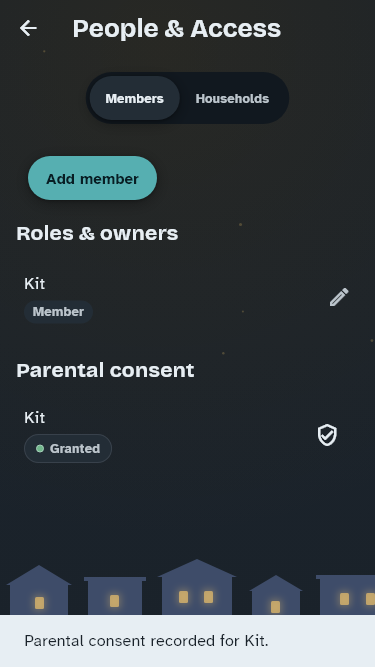The height and width of the screenshot is (667, 375).
Task: Click the green dot in Granted chip
Action: click(40, 448)
